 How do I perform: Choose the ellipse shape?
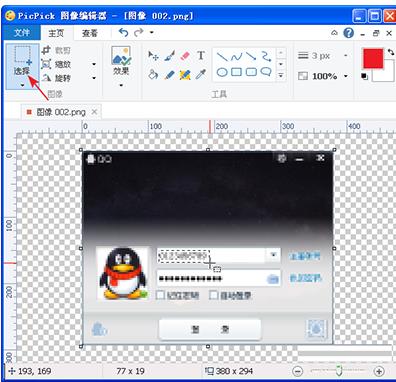click(x=222, y=72)
